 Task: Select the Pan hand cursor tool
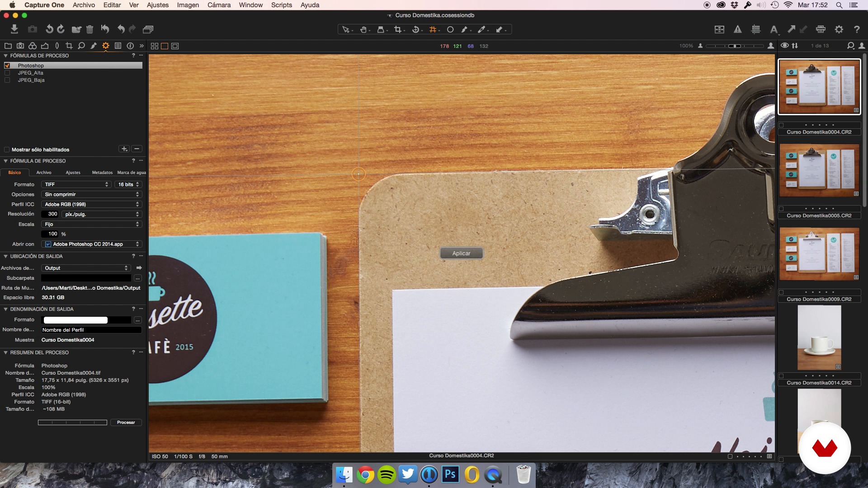click(x=363, y=29)
